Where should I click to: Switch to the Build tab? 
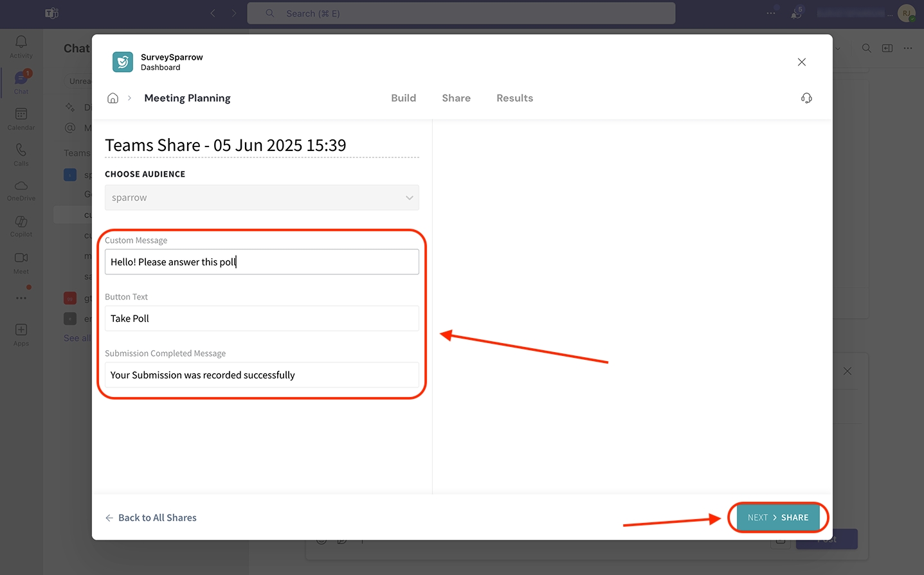pyautogui.click(x=403, y=98)
